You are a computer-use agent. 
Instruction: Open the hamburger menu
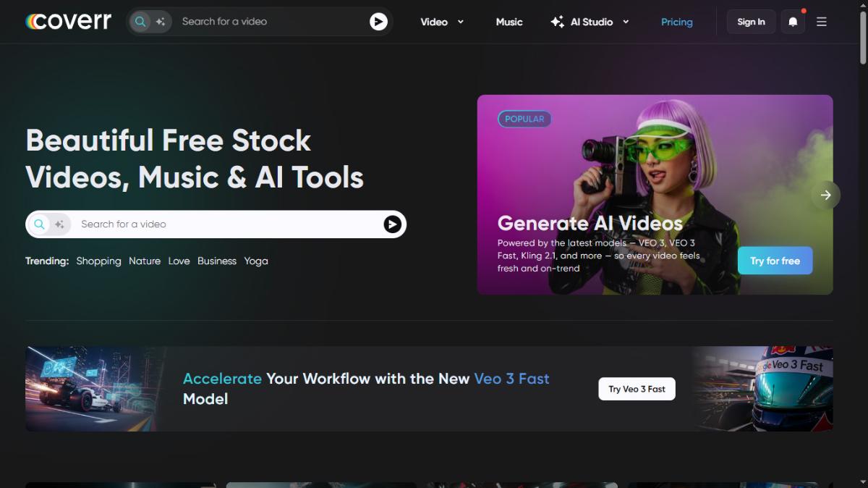click(822, 22)
